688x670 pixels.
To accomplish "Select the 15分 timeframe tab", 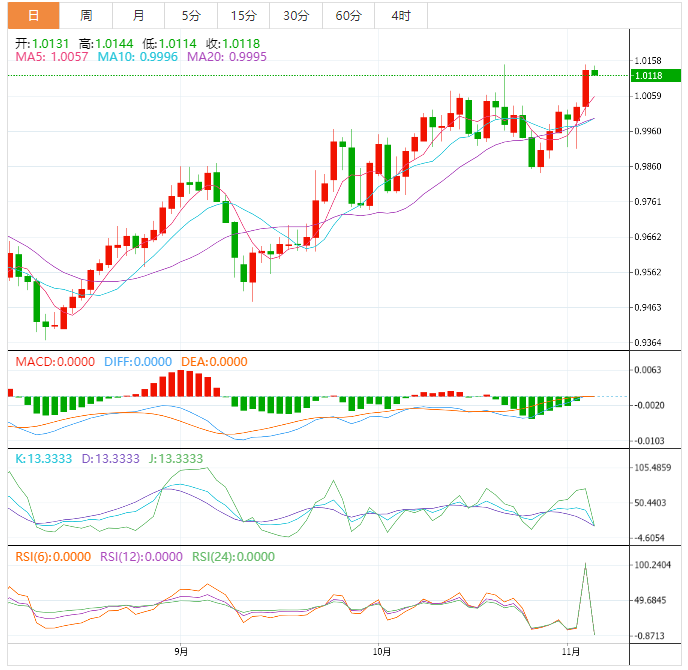I will 243,15.
